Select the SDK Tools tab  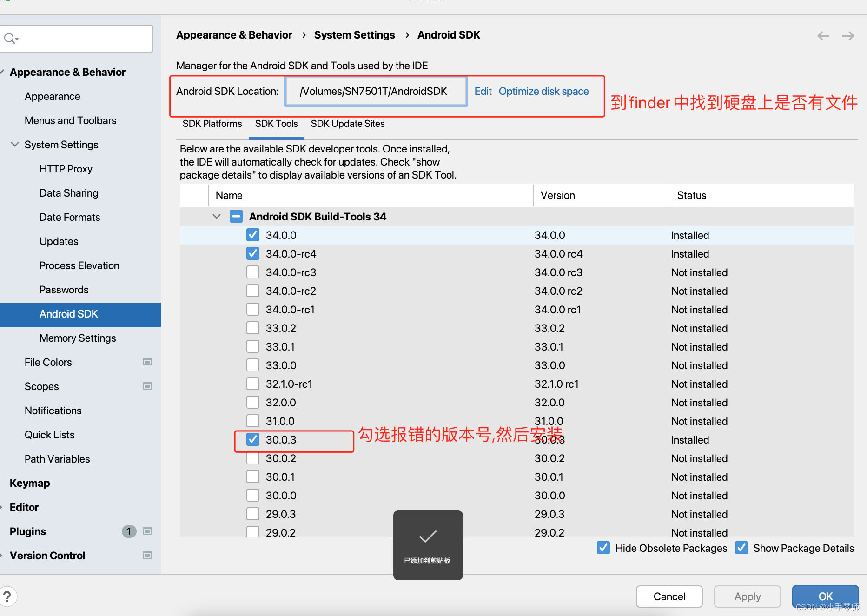(276, 124)
